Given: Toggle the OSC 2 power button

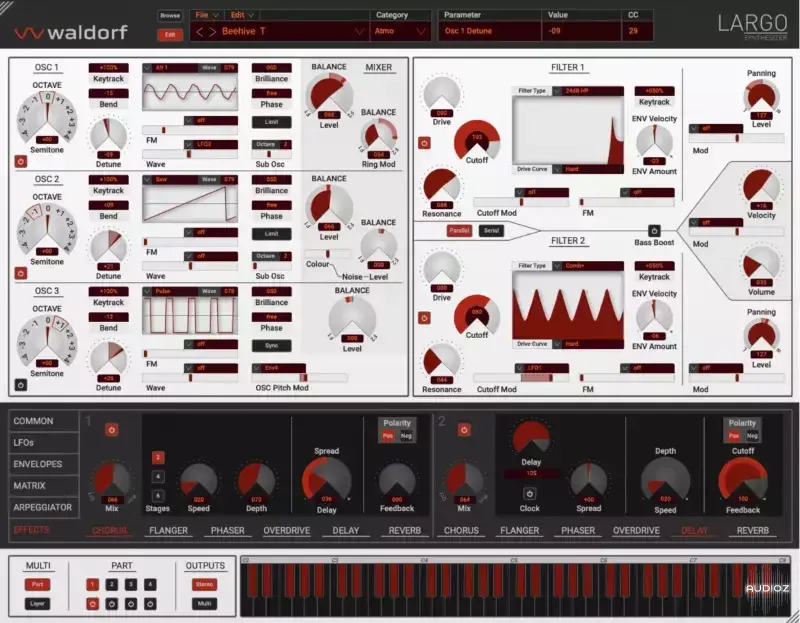Looking at the screenshot, I should pyautogui.click(x=20, y=273).
